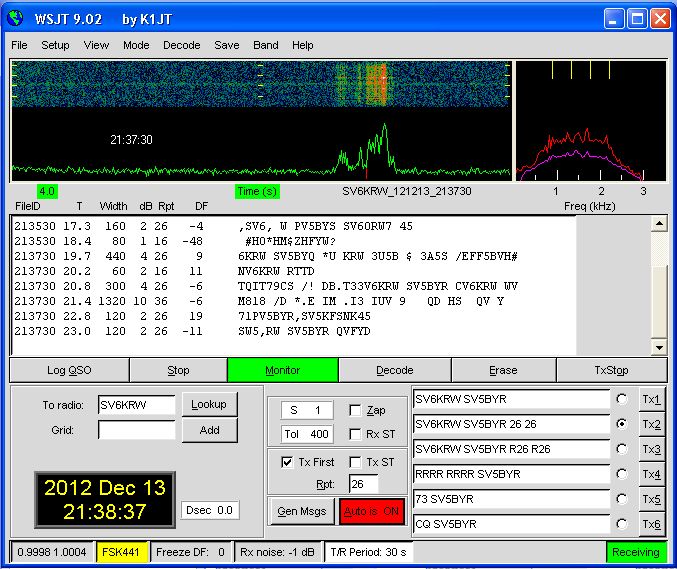Click the T/R Period: 30 s status entry
Viewport: 677px width, 569px height.
pos(368,552)
